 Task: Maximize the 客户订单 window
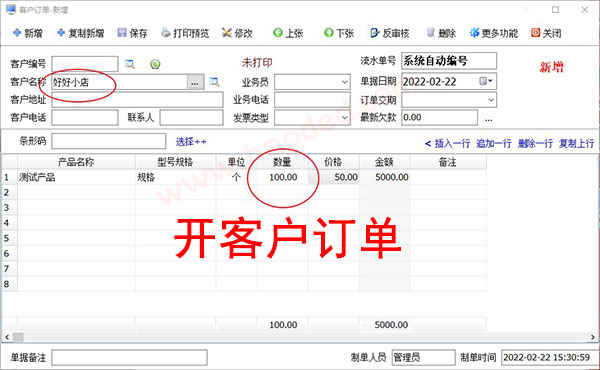point(555,10)
